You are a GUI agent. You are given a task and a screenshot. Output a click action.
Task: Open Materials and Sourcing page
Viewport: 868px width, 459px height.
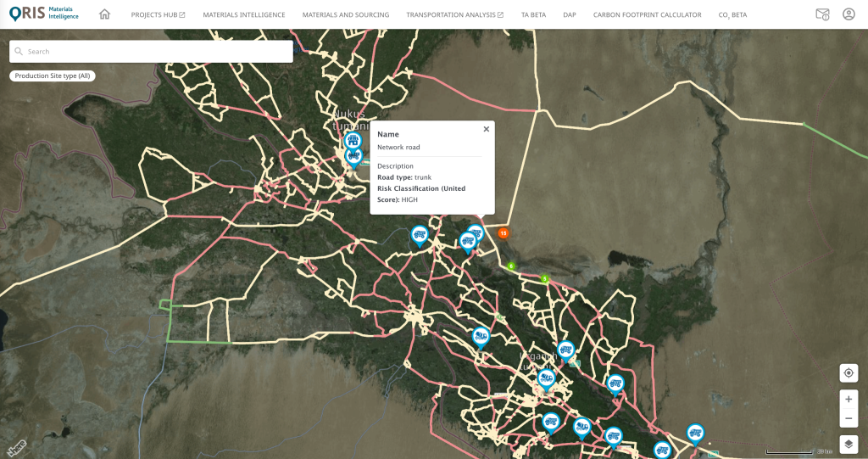coord(346,15)
